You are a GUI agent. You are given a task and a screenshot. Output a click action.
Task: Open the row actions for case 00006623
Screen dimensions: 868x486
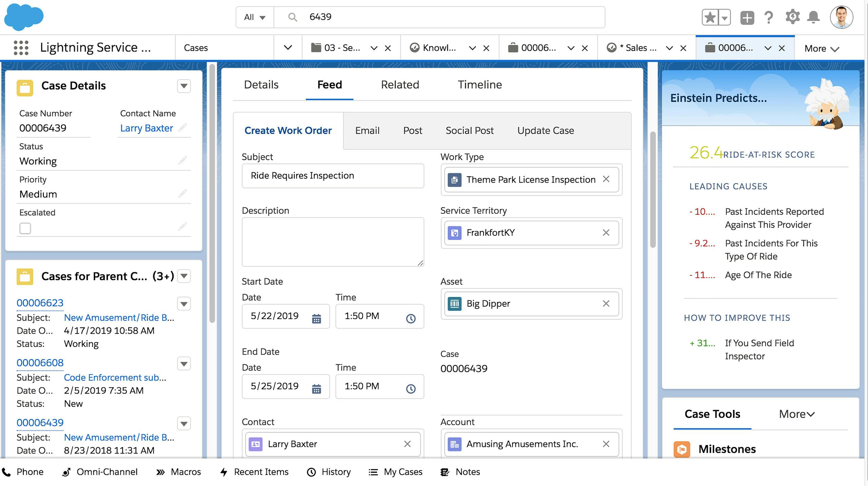tap(184, 304)
